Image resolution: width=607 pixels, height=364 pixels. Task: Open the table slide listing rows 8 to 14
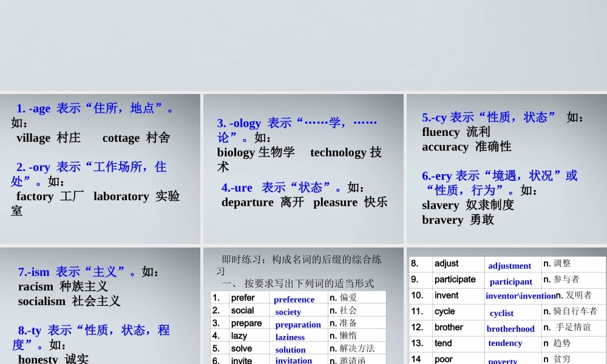(507, 306)
